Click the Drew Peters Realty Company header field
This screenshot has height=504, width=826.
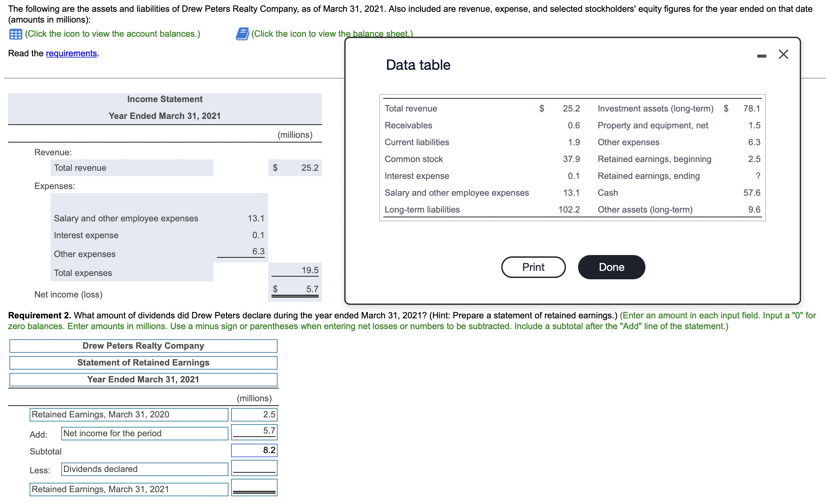pos(144,346)
